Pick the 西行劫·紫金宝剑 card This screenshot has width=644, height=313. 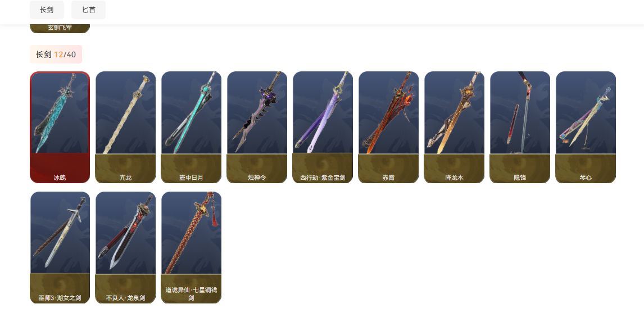[323, 127]
